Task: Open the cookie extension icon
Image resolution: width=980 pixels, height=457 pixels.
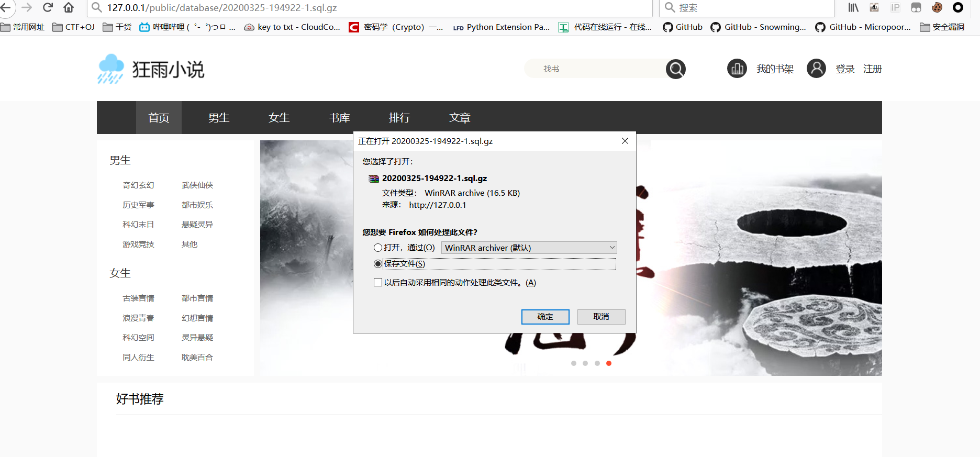Action: tap(937, 7)
